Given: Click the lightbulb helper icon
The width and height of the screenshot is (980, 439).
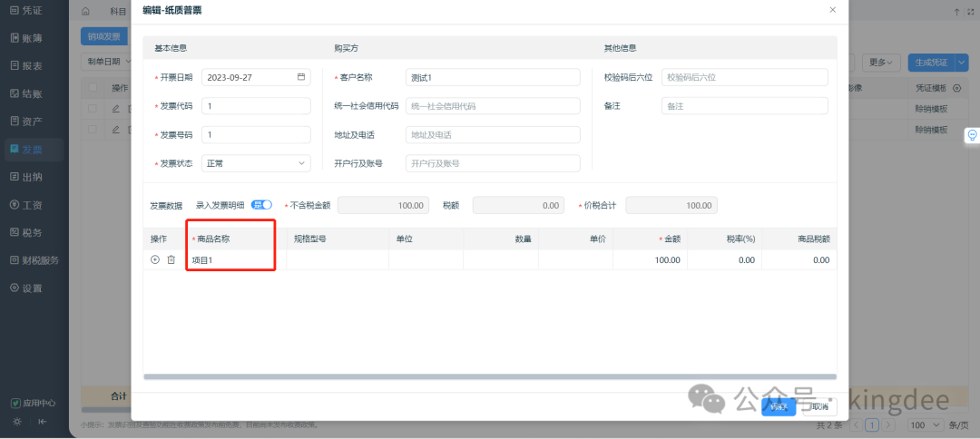Looking at the screenshot, I should click(x=971, y=134).
